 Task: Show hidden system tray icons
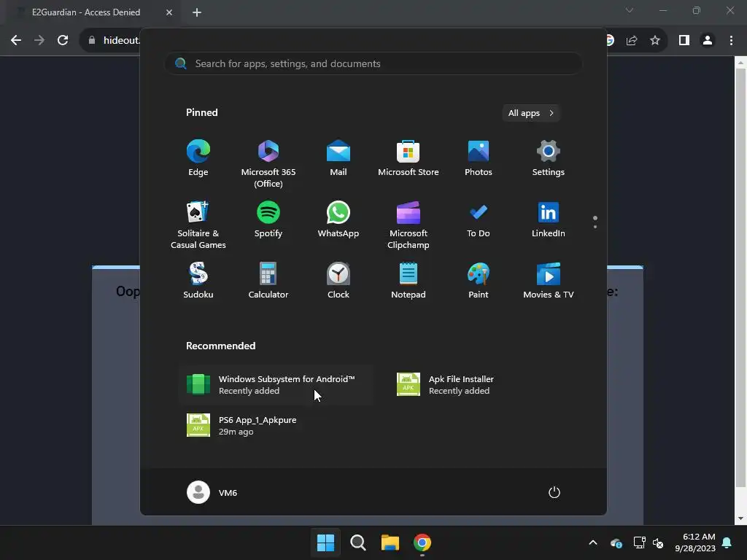click(593, 542)
